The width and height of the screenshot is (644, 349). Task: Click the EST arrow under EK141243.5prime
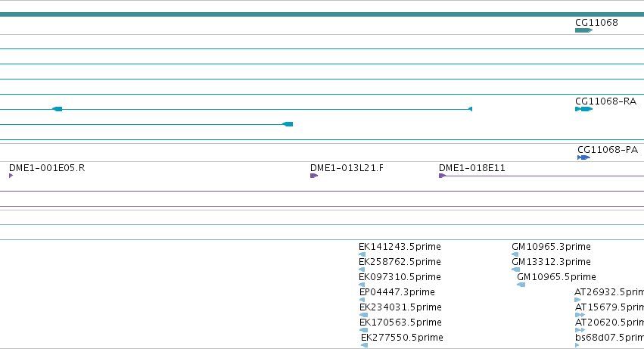(362, 254)
